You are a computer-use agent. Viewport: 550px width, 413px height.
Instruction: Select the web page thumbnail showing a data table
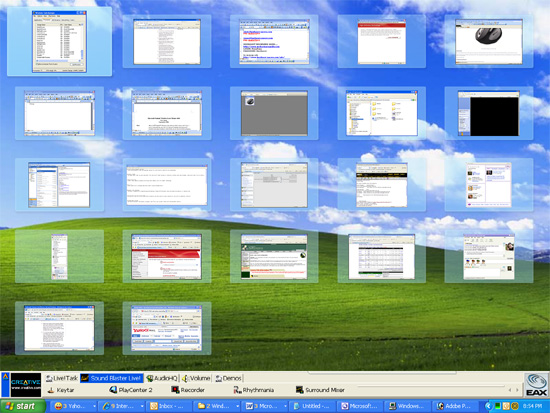(382, 257)
